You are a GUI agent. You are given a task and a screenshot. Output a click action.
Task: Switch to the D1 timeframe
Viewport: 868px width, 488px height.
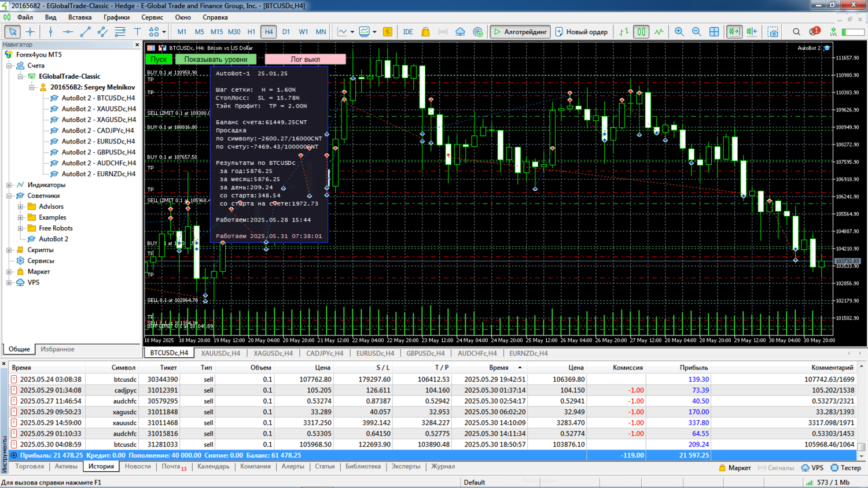286,32
